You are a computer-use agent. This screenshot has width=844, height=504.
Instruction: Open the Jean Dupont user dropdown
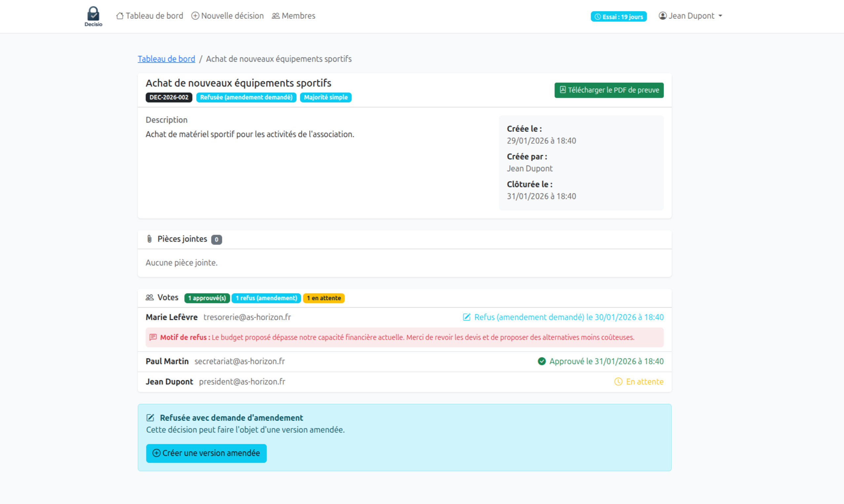click(691, 16)
